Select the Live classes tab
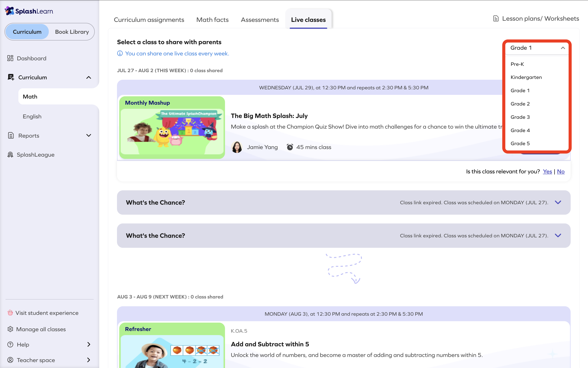The height and width of the screenshot is (368, 588). point(308,20)
